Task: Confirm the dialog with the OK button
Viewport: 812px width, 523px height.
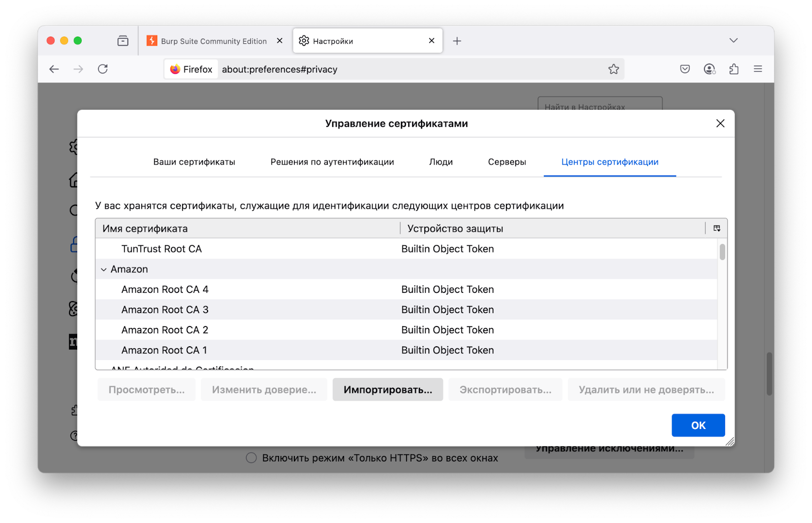Action: click(x=698, y=426)
